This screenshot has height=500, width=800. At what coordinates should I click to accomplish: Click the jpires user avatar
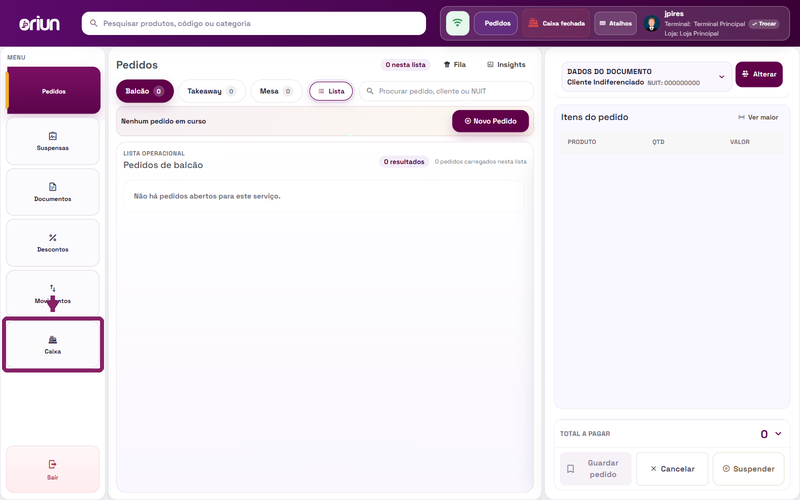coord(651,23)
